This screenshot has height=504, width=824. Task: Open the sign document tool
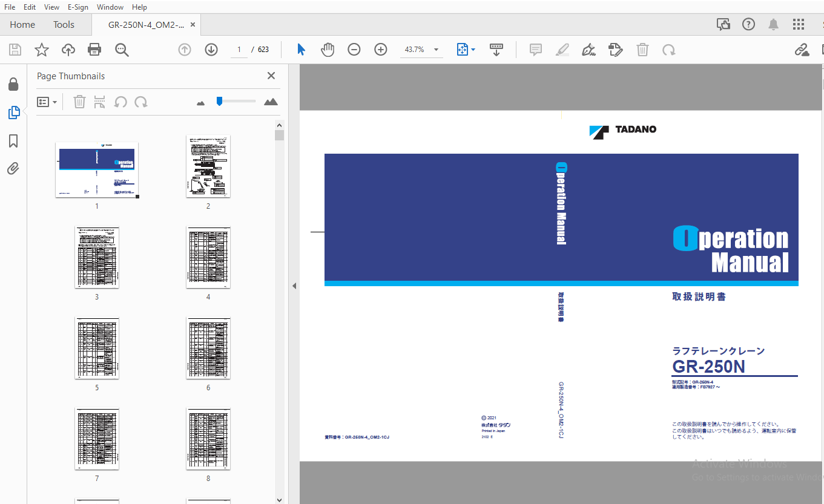coord(588,50)
